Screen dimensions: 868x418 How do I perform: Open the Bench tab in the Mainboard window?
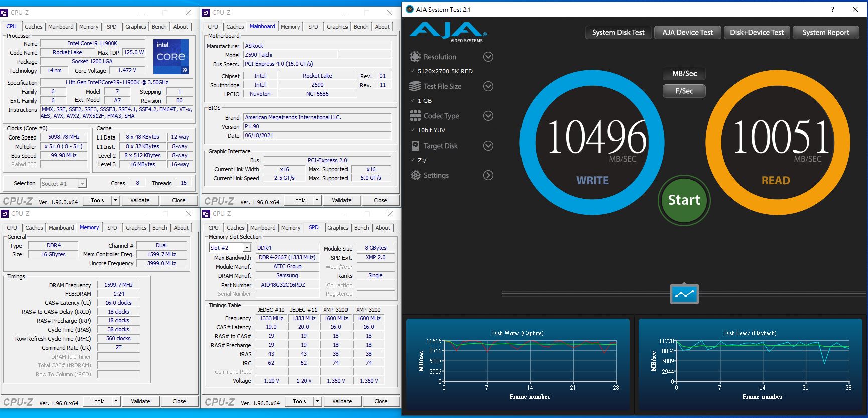pos(361,27)
